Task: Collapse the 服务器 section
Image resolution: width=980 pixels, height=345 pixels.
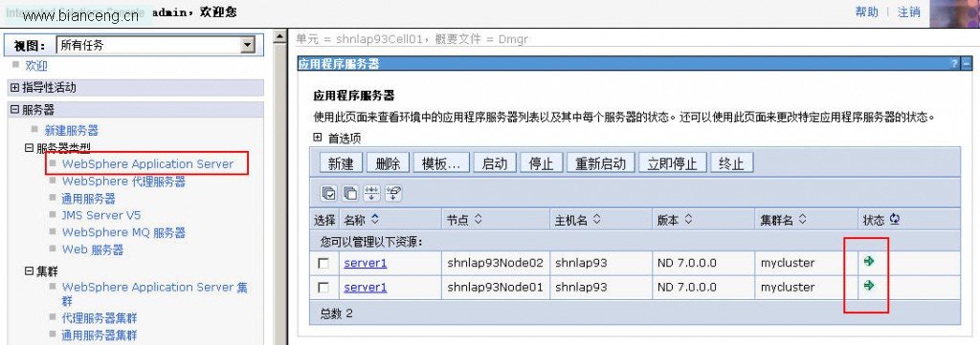Action: tap(15, 110)
